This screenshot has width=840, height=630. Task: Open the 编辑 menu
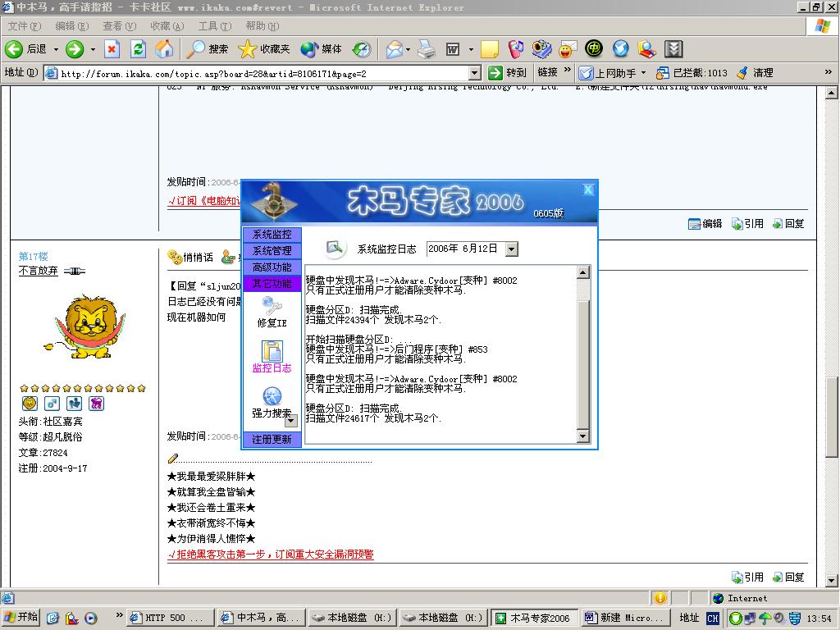coord(72,25)
